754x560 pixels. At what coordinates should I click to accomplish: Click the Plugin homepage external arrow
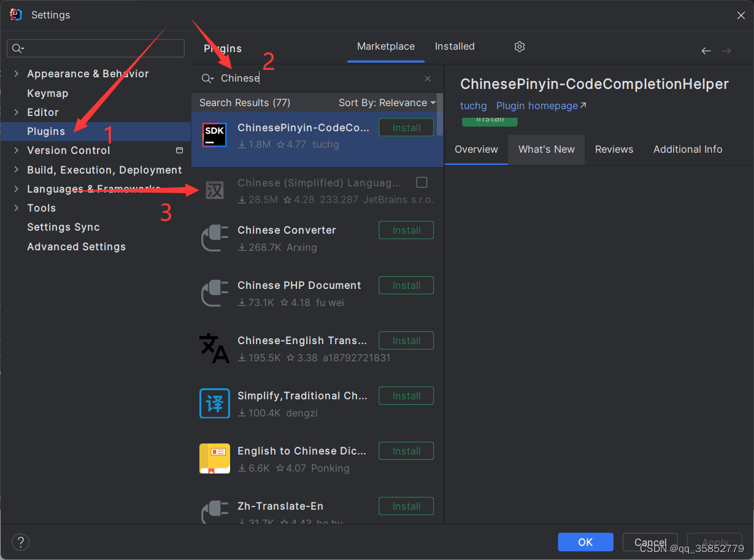(x=583, y=105)
